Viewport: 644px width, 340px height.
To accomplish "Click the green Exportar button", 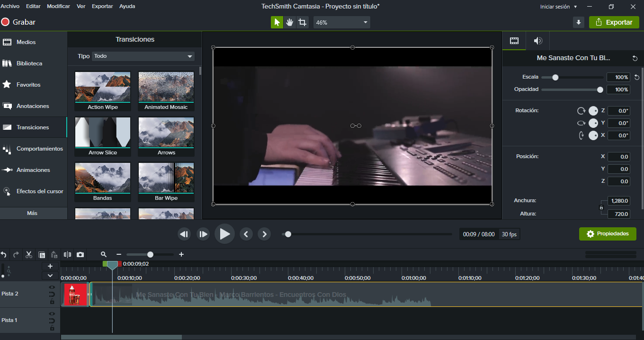I will click(614, 22).
